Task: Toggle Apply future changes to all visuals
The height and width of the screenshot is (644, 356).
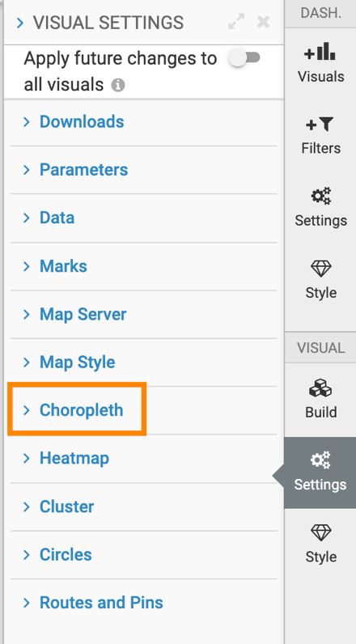Action: 244,58
